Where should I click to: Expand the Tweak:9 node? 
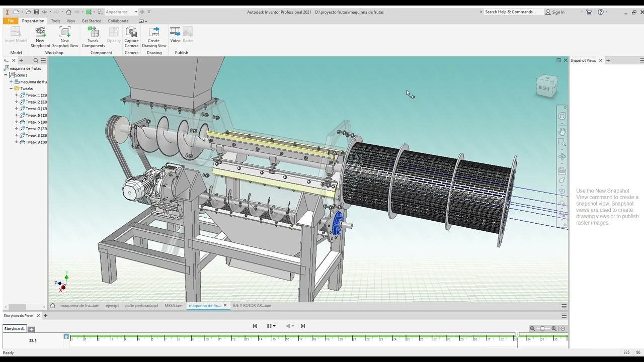tap(17, 142)
